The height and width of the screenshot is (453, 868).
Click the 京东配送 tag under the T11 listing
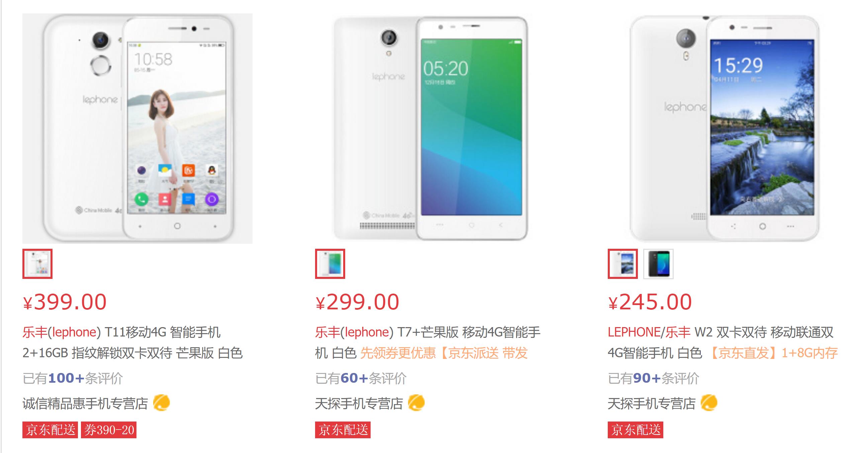tap(50, 430)
